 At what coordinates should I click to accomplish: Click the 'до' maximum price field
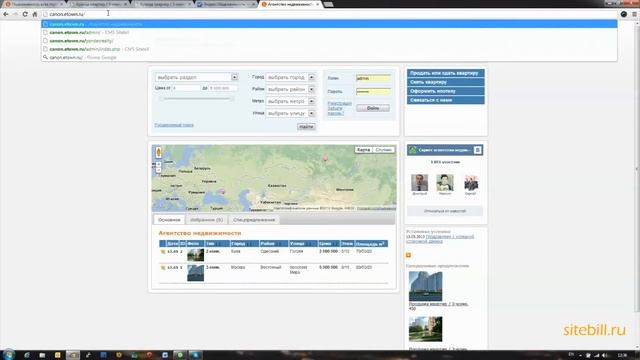coord(223,88)
